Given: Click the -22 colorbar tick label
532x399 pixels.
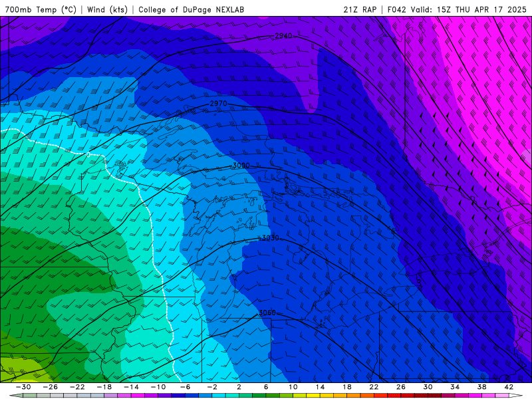Looking at the screenshot, I should coord(77,387).
